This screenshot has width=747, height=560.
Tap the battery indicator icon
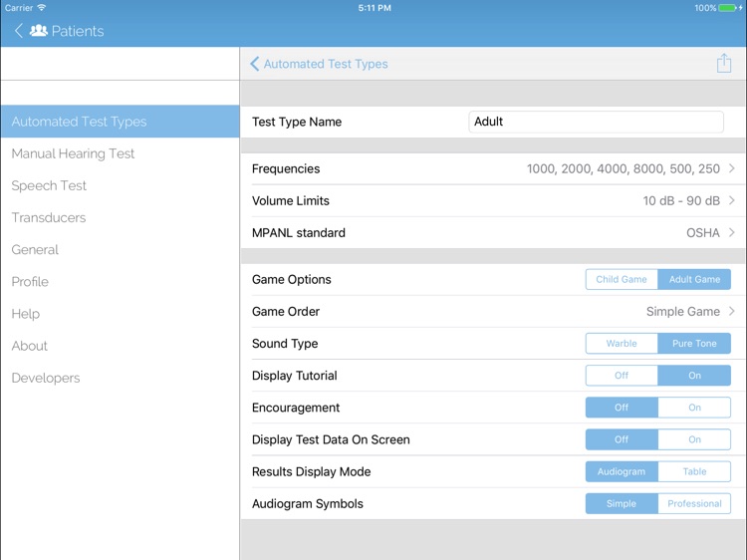pos(729,8)
